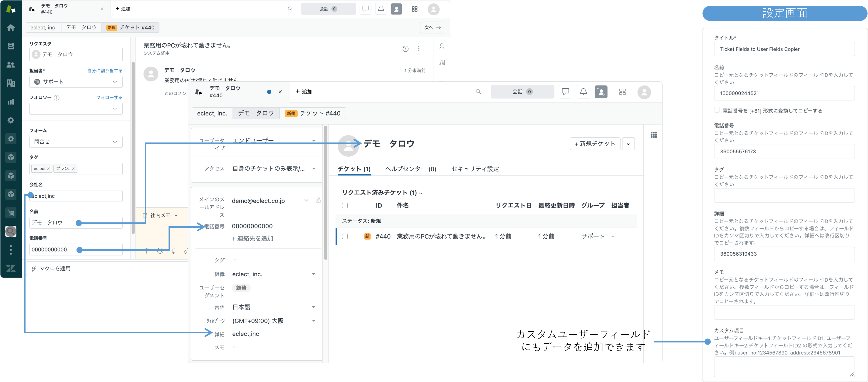Viewport: 868px width, 382px height.
Task: Open the マクロを適用 macro bar
Action: (x=107, y=268)
